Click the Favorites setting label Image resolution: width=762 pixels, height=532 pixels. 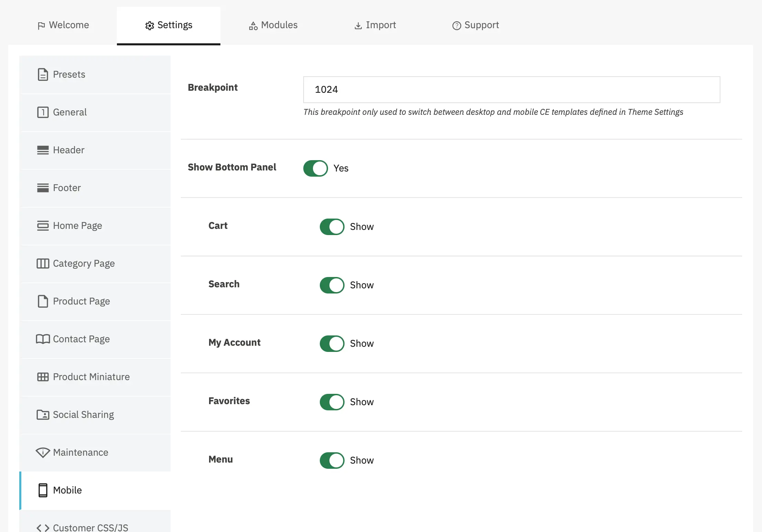pyautogui.click(x=229, y=401)
